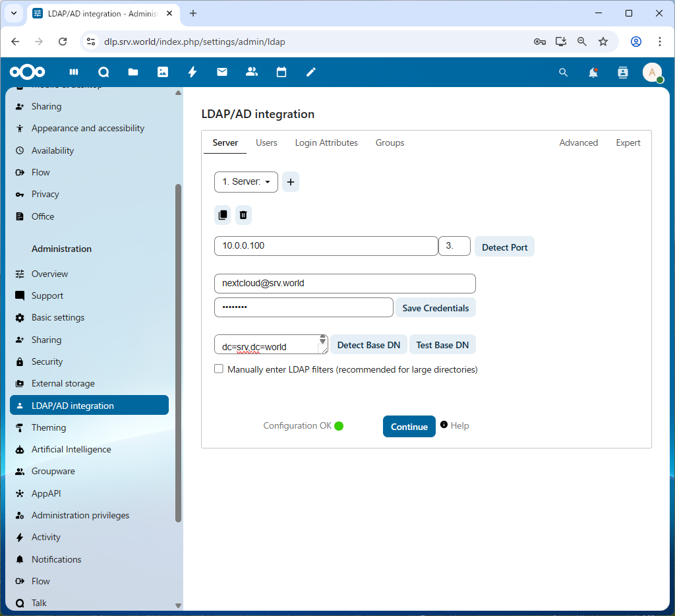Open the Contacts app icon

click(252, 72)
